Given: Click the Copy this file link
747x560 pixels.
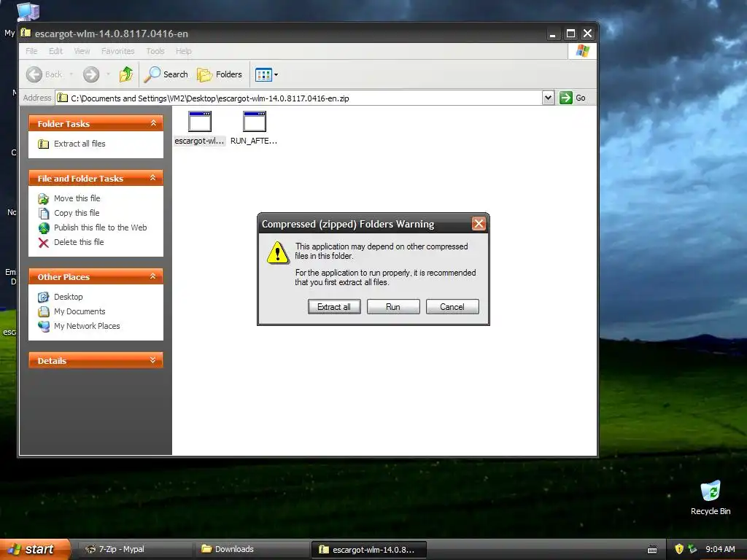Looking at the screenshot, I should point(77,213).
